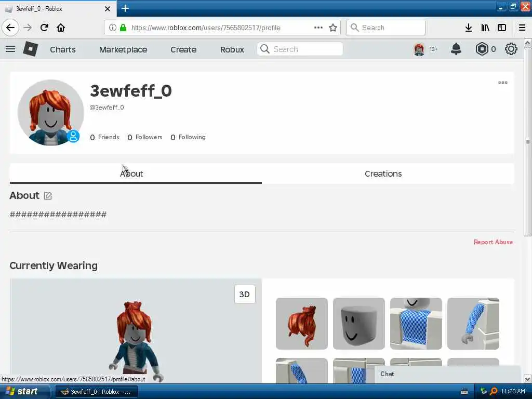Click the 11:20 AM system clock
Image resolution: width=532 pixels, height=399 pixels.
(x=513, y=392)
